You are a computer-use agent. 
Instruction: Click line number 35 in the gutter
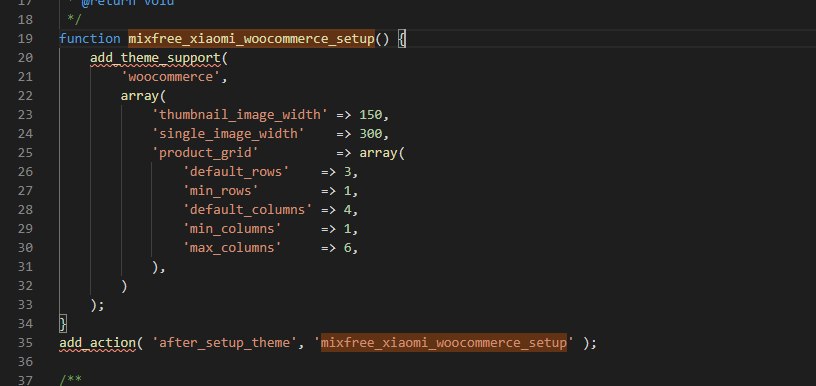point(25,343)
